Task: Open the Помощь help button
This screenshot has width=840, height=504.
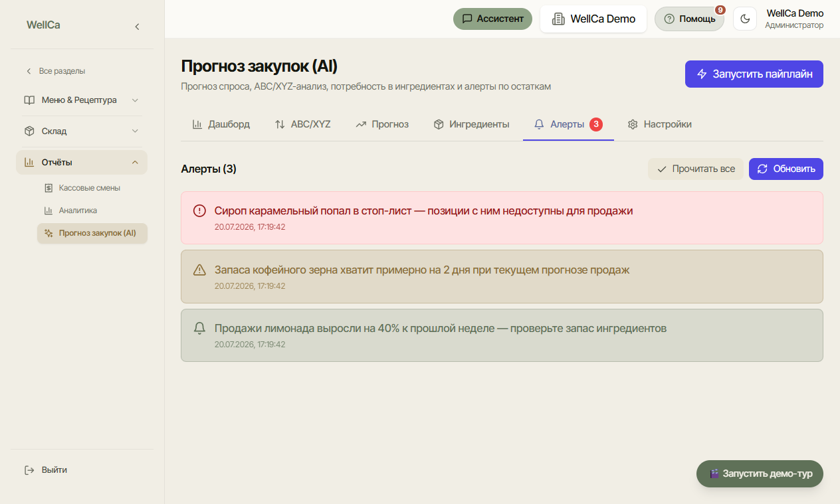Action: (x=689, y=19)
